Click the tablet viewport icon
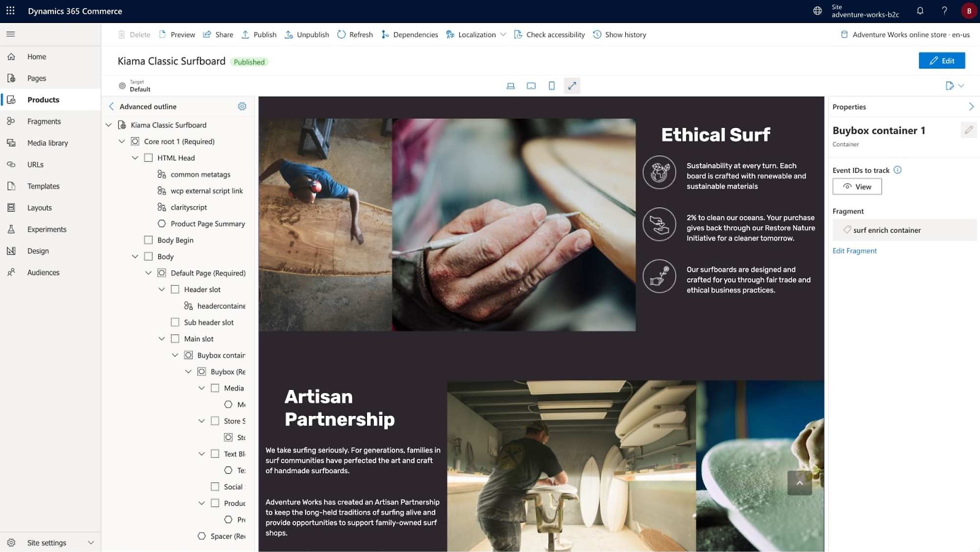Image resolution: width=980 pixels, height=552 pixels. pyautogui.click(x=531, y=86)
